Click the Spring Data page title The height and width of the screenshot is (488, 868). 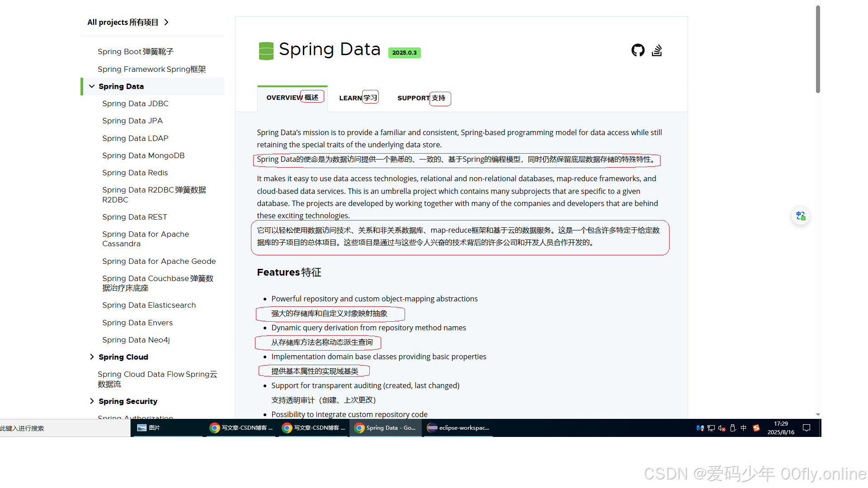point(330,49)
